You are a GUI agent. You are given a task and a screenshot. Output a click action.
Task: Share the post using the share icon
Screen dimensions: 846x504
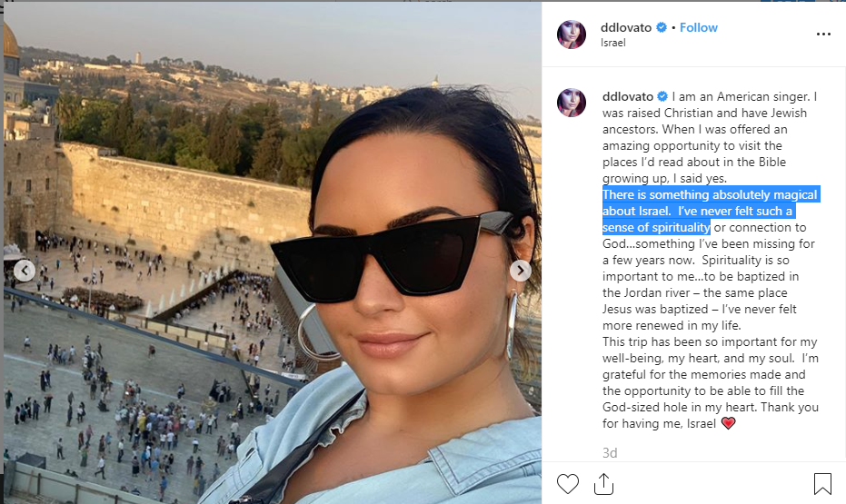tap(603, 483)
